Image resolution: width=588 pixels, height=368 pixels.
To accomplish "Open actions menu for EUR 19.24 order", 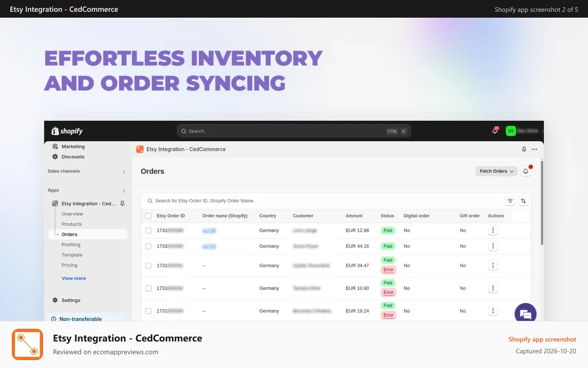I will [493, 311].
